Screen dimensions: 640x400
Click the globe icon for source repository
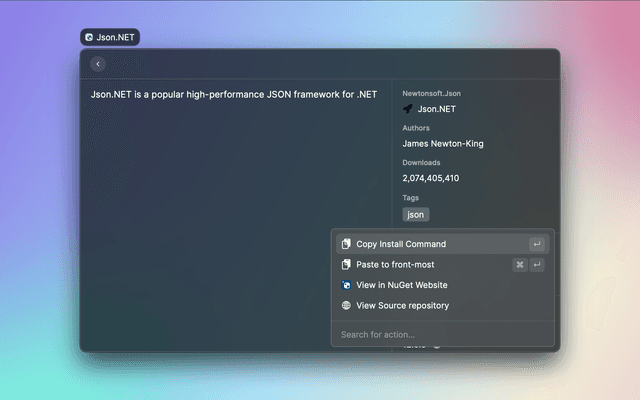click(x=346, y=306)
